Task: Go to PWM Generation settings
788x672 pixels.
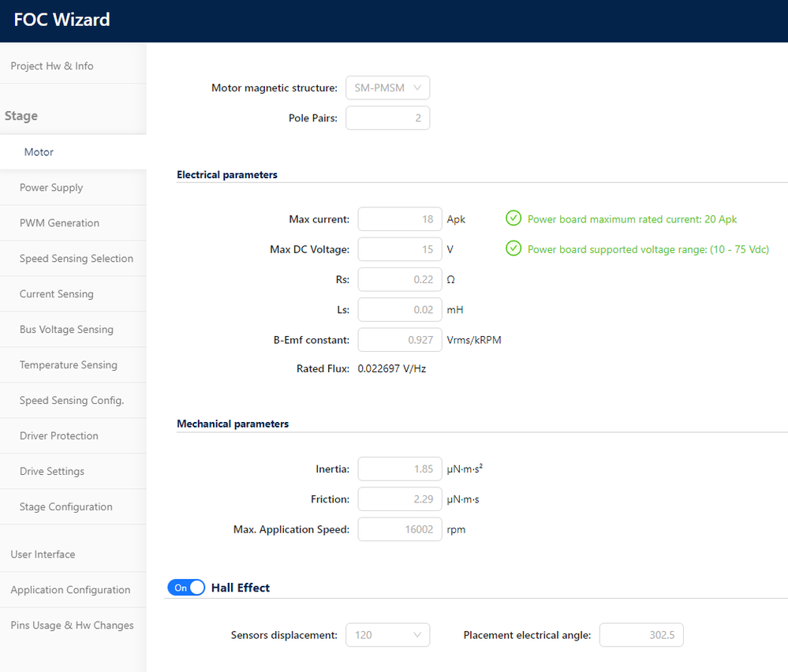Action: (x=59, y=223)
